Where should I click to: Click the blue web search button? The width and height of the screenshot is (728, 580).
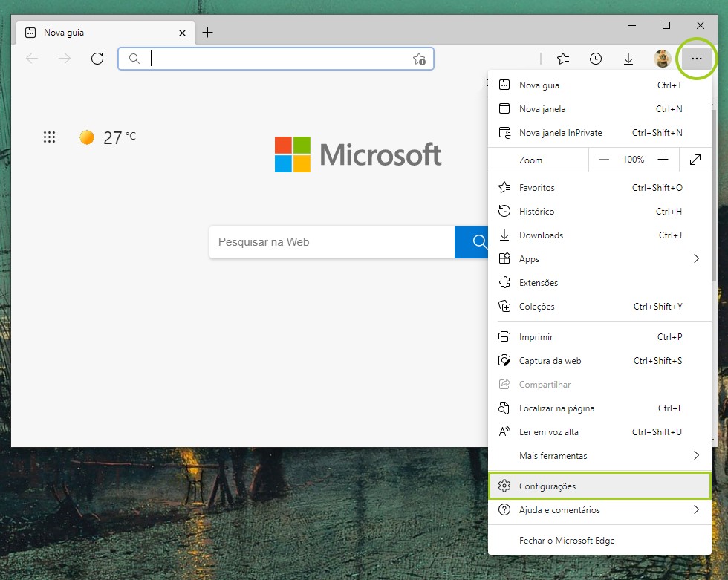[472, 242]
